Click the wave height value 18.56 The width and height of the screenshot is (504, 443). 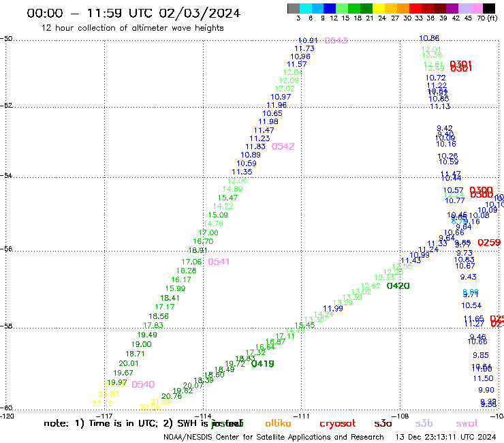159,316
